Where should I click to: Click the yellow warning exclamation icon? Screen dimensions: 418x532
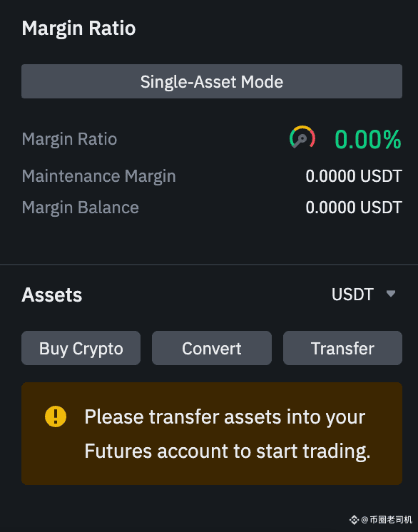coord(56,416)
